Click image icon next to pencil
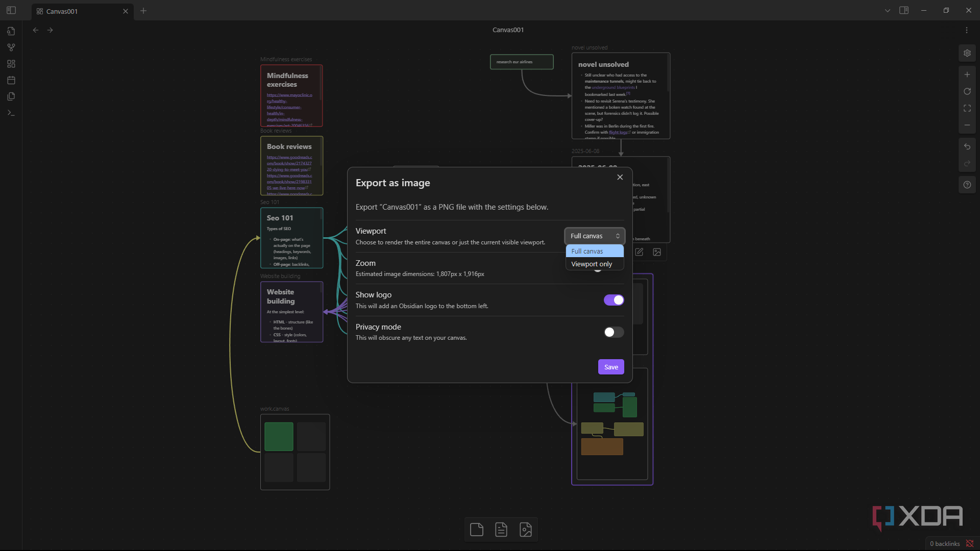The height and width of the screenshot is (551, 980). 657,252
